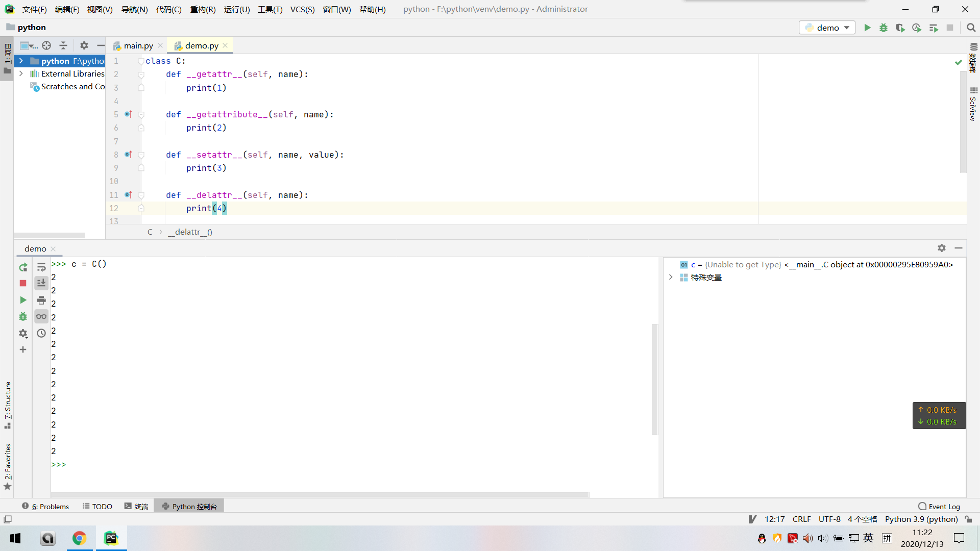Debug the demo configuration
The image size is (980, 551).
coord(884,28)
